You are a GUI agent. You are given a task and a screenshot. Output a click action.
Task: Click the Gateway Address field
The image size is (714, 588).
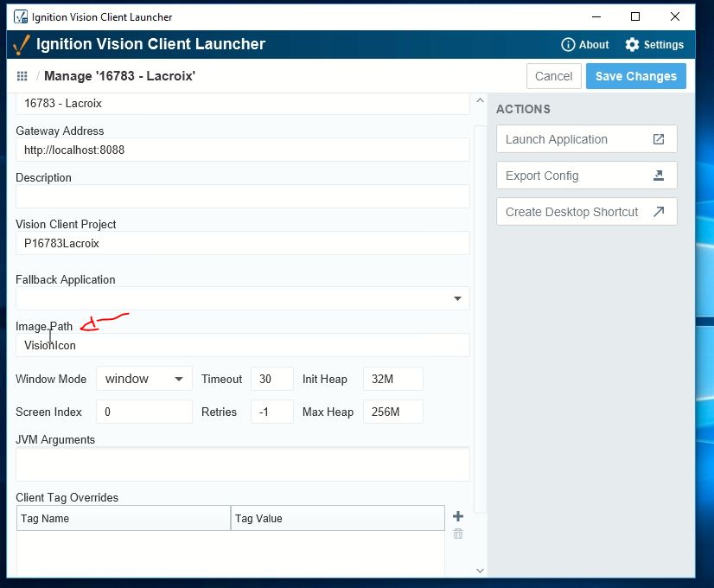(x=243, y=150)
